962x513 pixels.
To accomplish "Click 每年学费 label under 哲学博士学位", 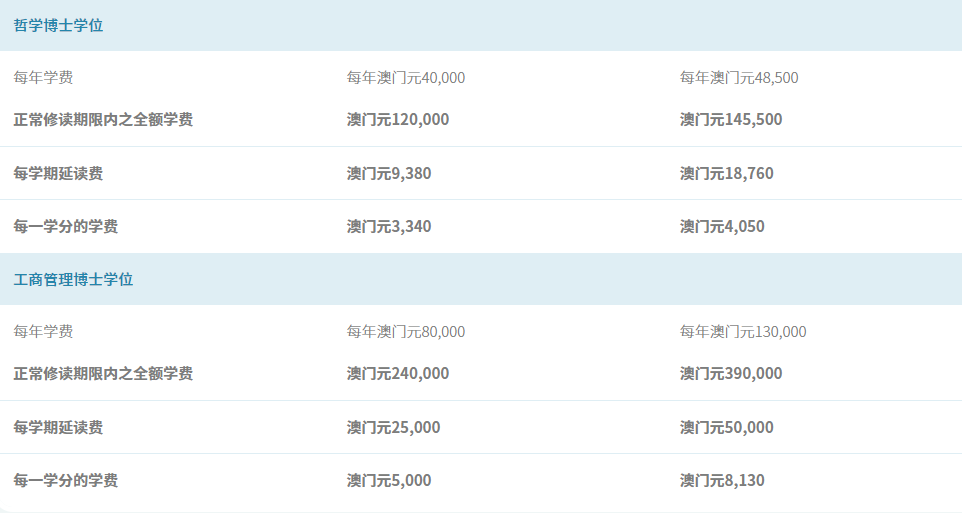I will [43, 77].
